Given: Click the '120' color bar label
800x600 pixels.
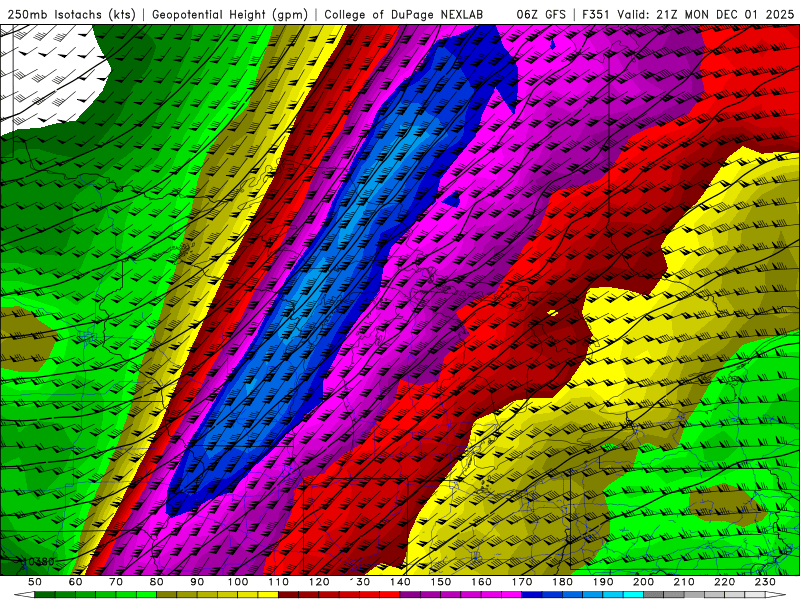Looking at the screenshot, I should tap(319, 582).
